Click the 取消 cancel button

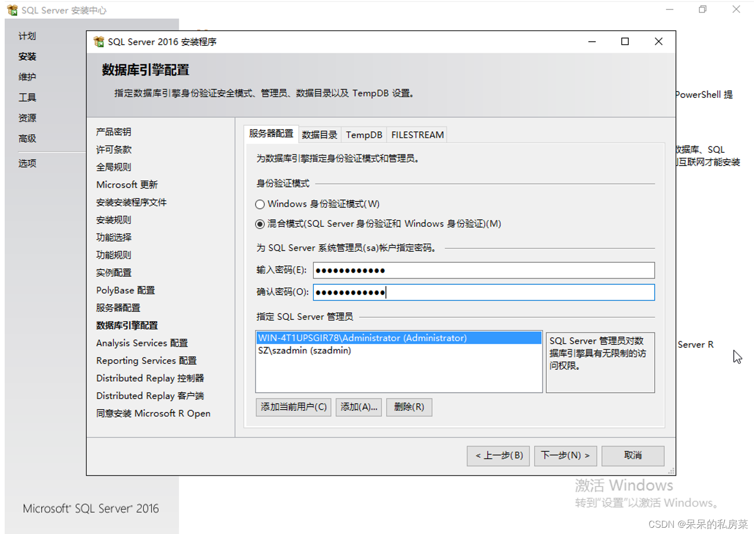click(x=633, y=456)
